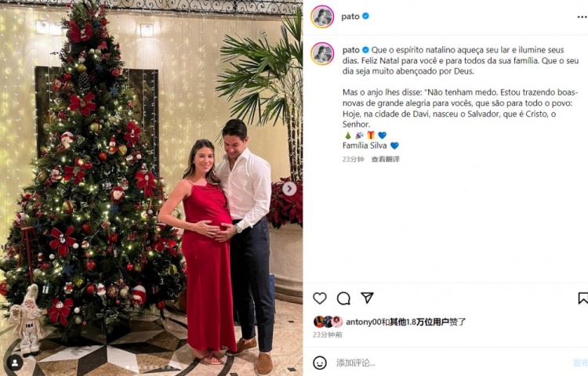The image size is (588, 376).
Task: Advance to next photo with arrow
Action: click(x=289, y=189)
